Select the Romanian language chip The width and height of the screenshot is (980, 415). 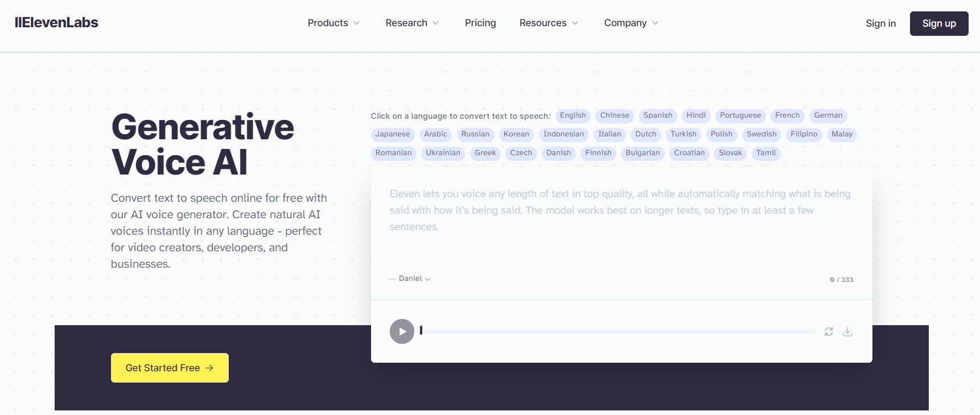tap(393, 153)
